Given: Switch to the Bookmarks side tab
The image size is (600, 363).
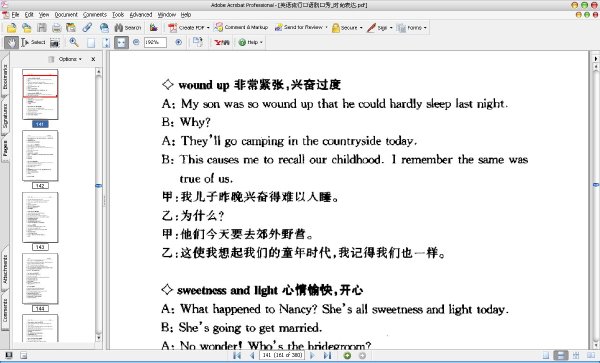Looking at the screenshot, I should [5, 76].
